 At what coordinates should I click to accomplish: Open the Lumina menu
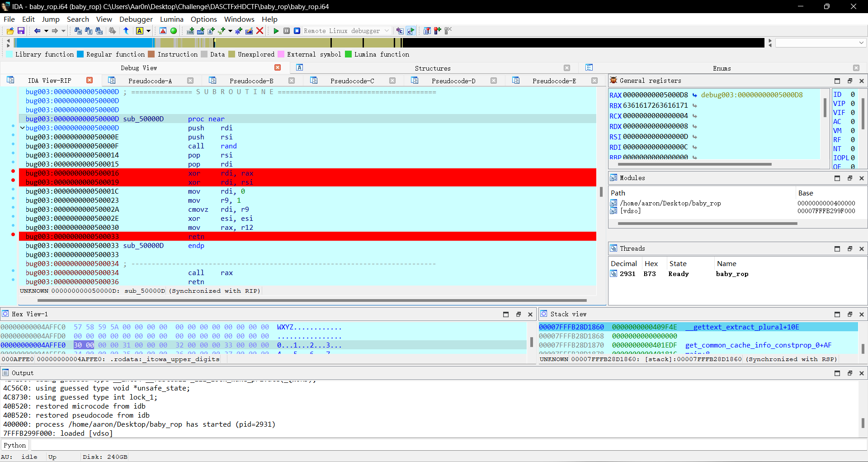pos(172,19)
